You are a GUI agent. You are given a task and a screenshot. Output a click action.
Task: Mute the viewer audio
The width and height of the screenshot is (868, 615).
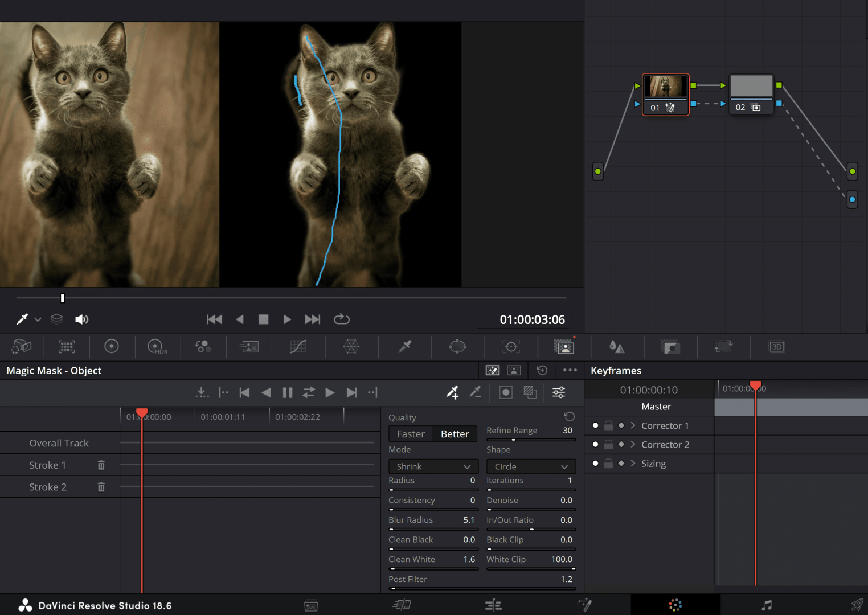click(x=82, y=319)
